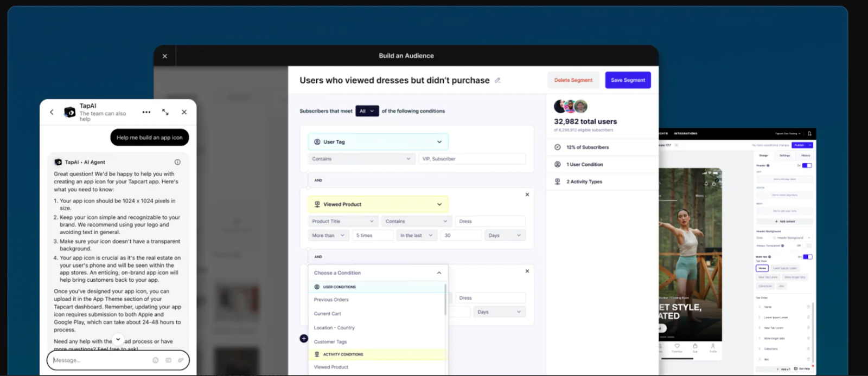Screen dimensions: 868x376
Task: Open the Contains dropdown under User Tag
Action: (x=362, y=159)
